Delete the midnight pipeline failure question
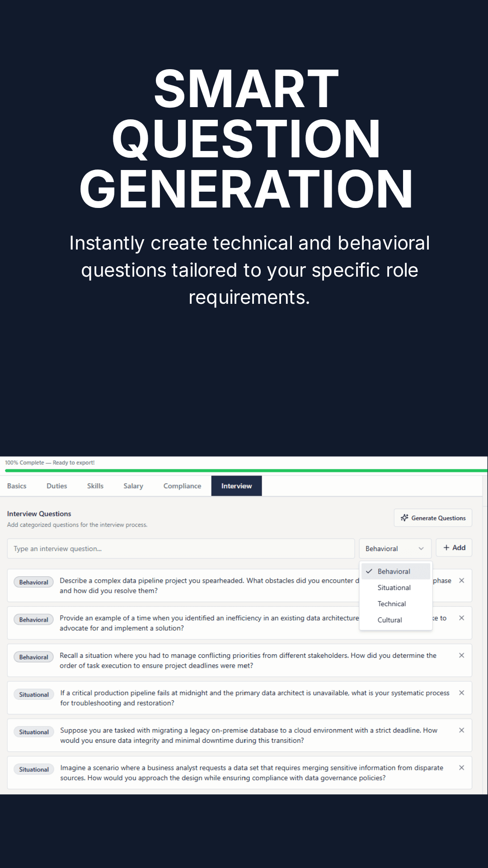 461,693
